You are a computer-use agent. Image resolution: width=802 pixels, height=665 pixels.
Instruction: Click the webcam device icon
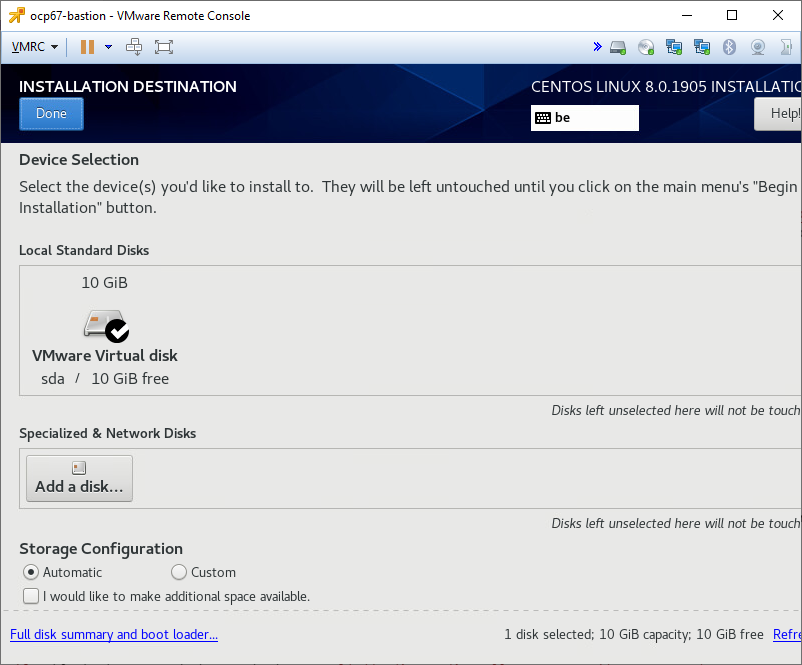(758, 48)
